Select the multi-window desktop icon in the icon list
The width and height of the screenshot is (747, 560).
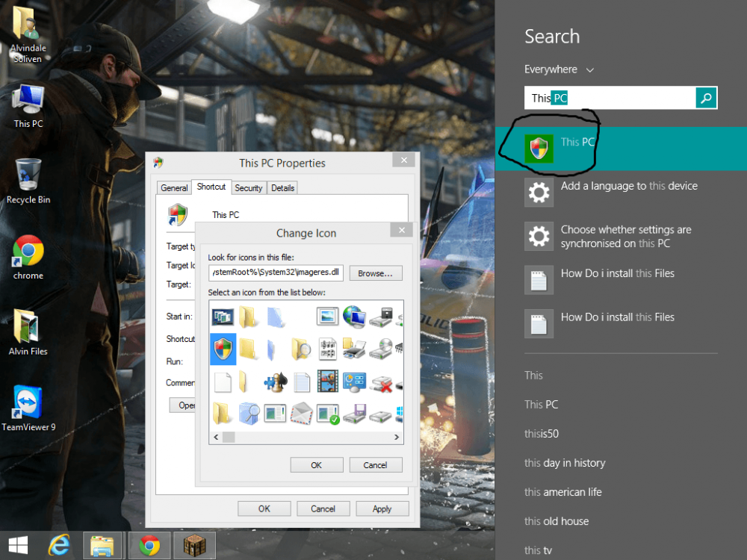pyautogui.click(x=223, y=317)
